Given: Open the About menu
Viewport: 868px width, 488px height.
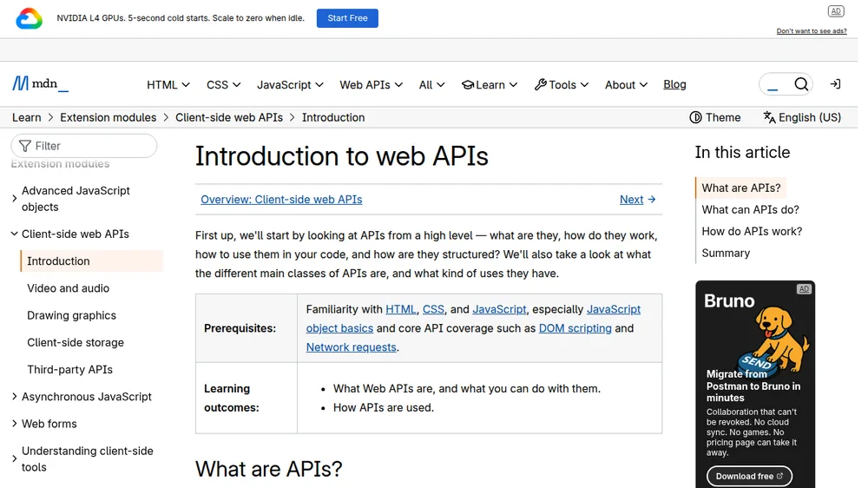Looking at the screenshot, I should coord(626,85).
